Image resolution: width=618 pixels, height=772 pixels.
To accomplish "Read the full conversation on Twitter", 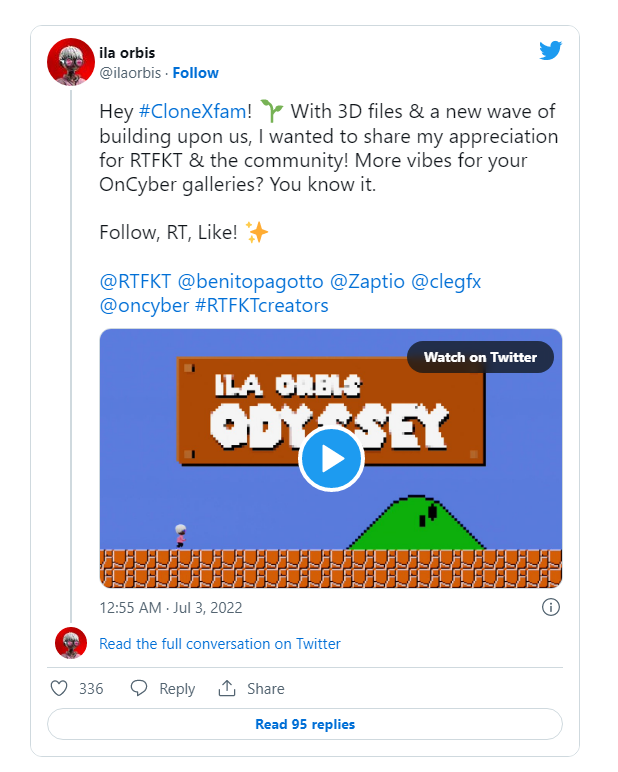I will (220, 643).
